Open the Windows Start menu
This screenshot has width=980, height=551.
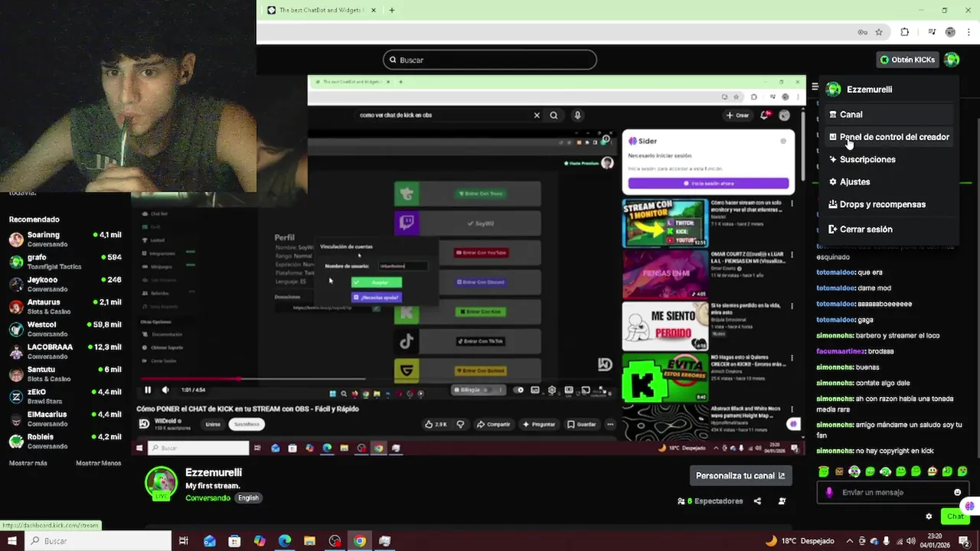tap(11, 541)
